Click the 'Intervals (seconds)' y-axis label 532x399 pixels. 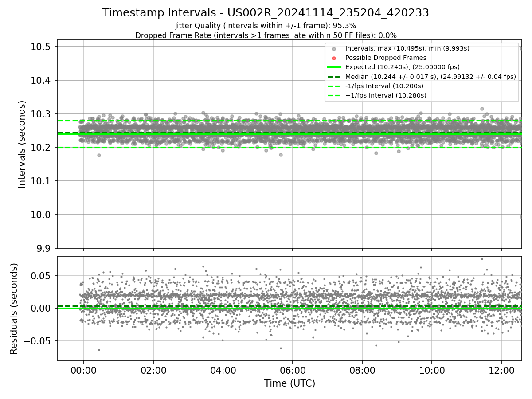click(x=22, y=144)
